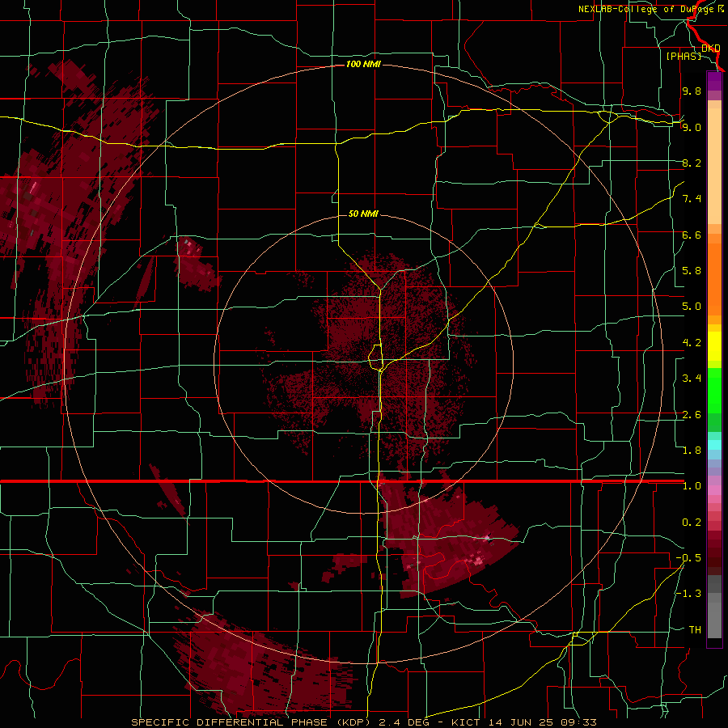Click the 7.4 scale value

coord(692,199)
